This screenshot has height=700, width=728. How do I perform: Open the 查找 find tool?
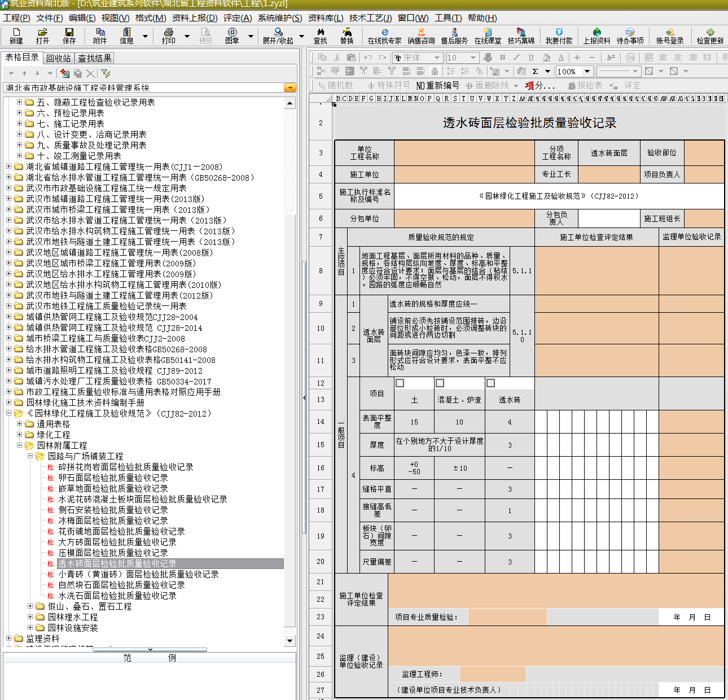click(320, 36)
